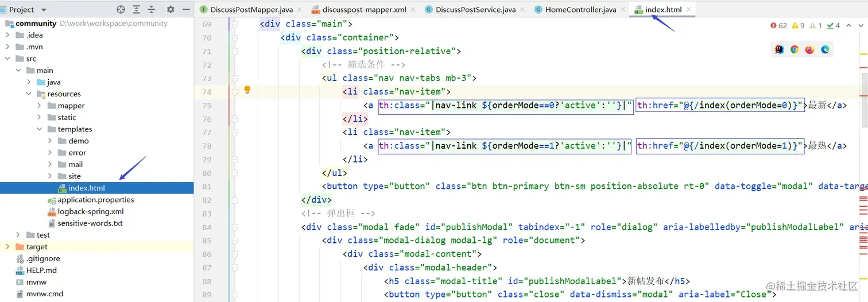Click the editor vertical scrollbar error stripe

(864, 161)
